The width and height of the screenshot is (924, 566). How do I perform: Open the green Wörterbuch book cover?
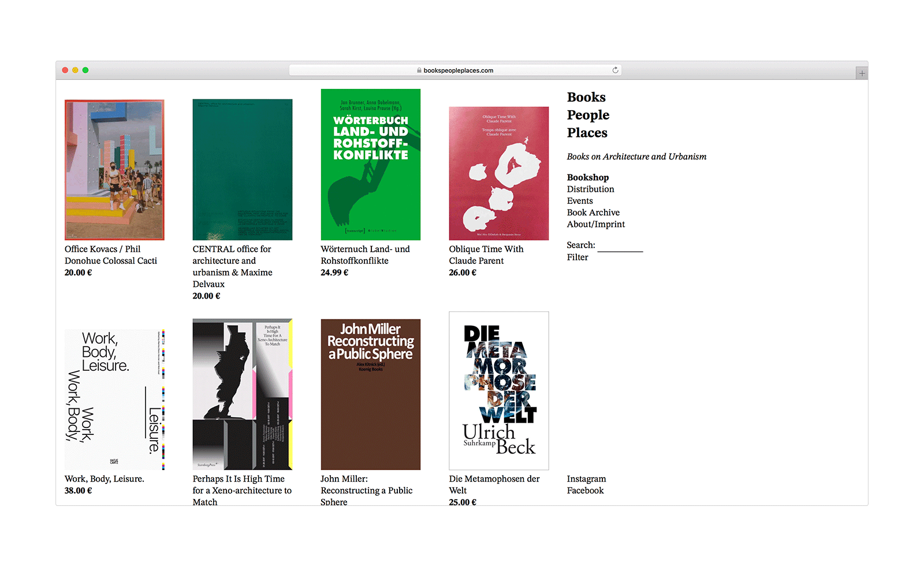(371, 165)
